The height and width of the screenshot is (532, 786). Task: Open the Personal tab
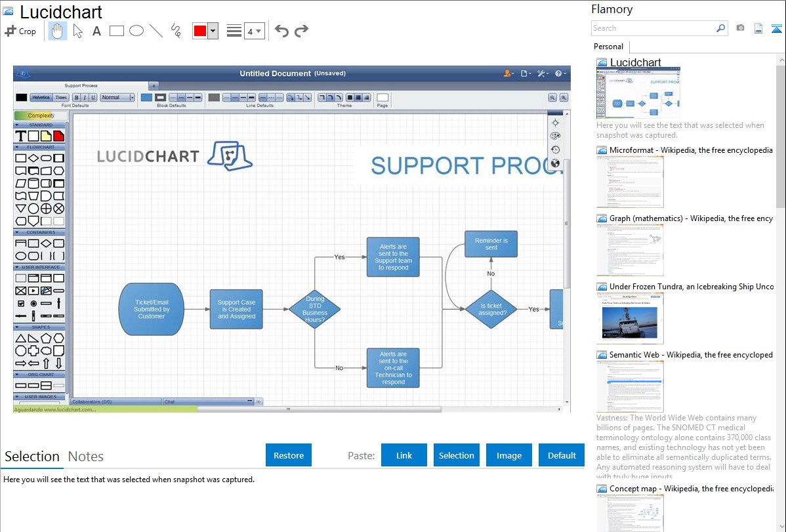point(609,47)
